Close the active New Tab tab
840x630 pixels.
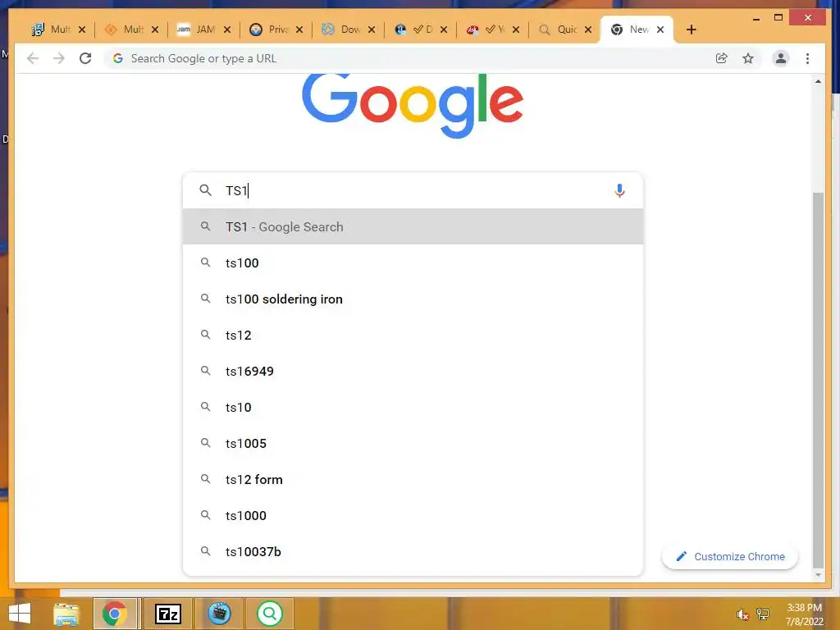pos(660,30)
